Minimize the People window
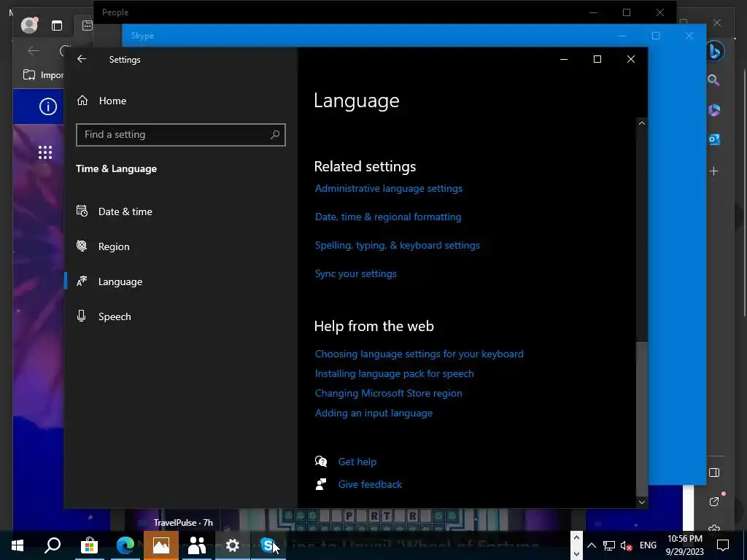 [593, 12]
